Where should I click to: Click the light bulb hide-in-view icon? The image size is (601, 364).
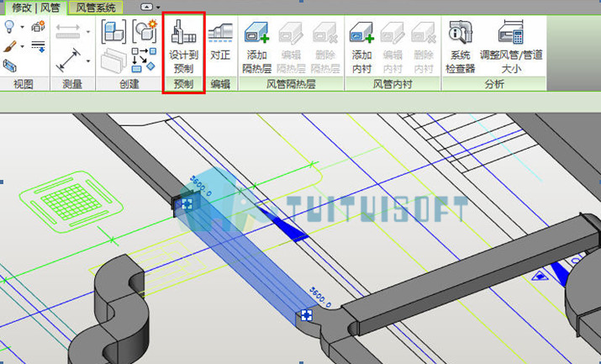pyautogui.click(x=9, y=27)
